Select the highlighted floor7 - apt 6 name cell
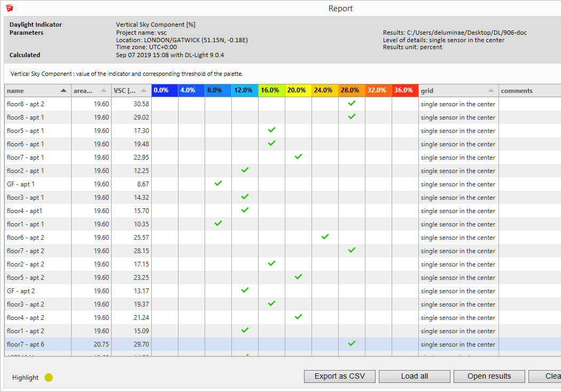This screenshot has height=392, width=561. point(38,344)
